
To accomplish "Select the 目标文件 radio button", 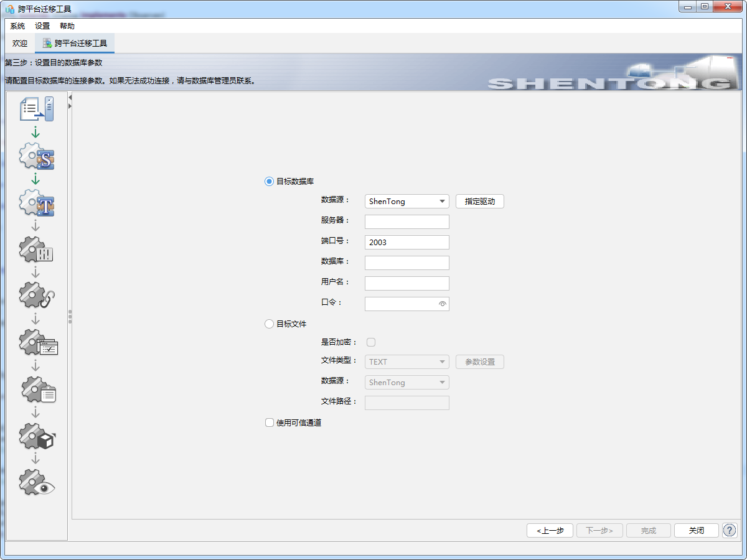I will pyautogui.click(x=269, y=324).
